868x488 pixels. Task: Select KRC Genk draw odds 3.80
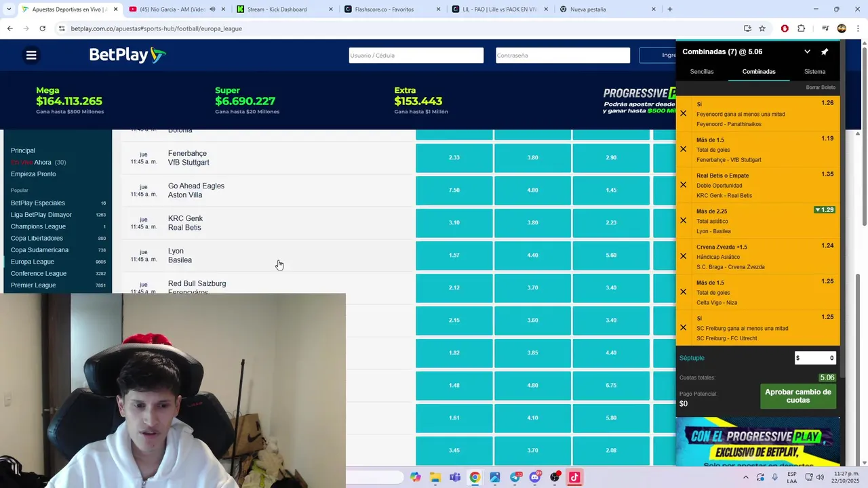[x=533, y=222]
